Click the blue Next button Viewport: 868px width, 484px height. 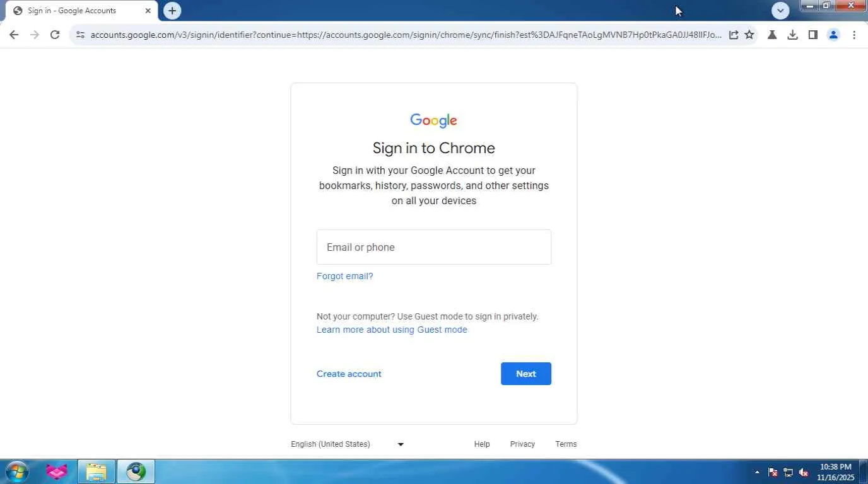click(x=526, y=374)
